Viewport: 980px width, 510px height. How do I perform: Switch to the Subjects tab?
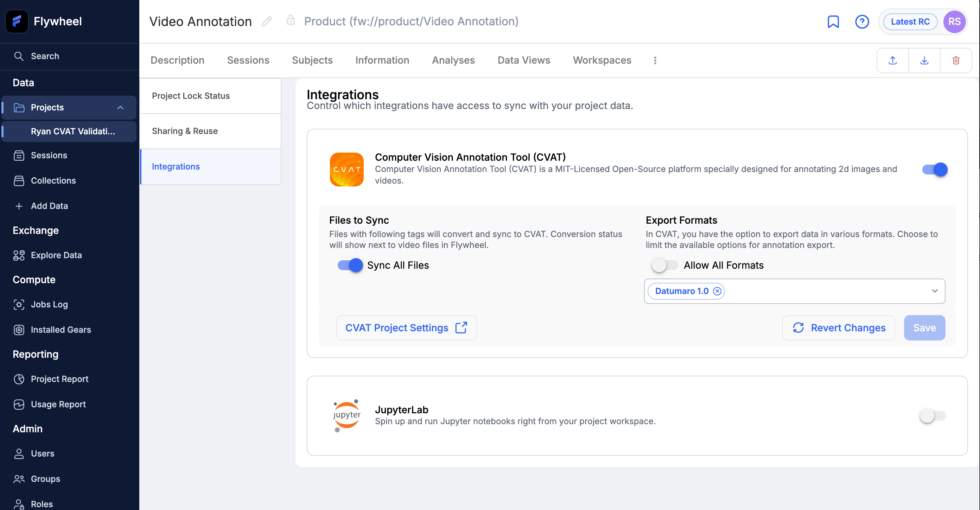click(x=312, y=60)
